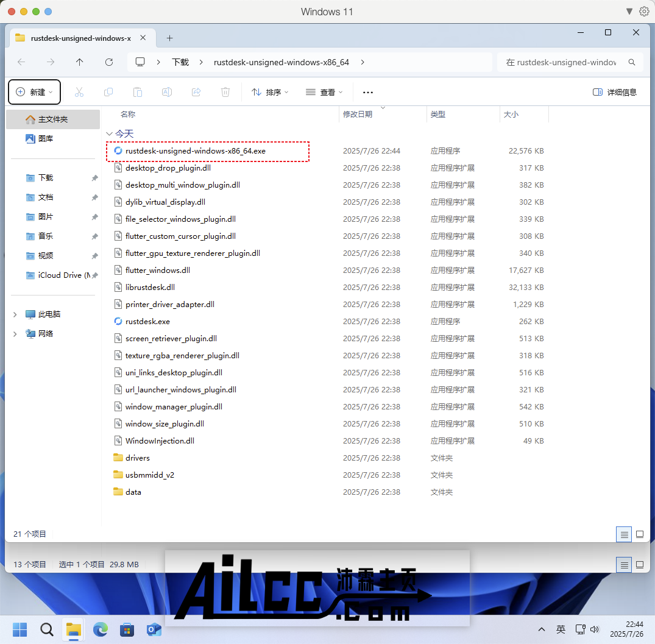Open 下载 in the sidebar
Screen dimensions: 655x644
coord(53,178)
